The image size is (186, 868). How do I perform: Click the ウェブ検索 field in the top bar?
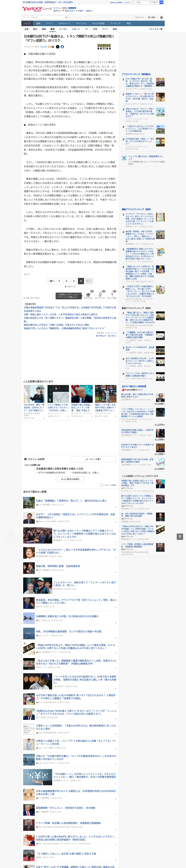coord(140,2)
